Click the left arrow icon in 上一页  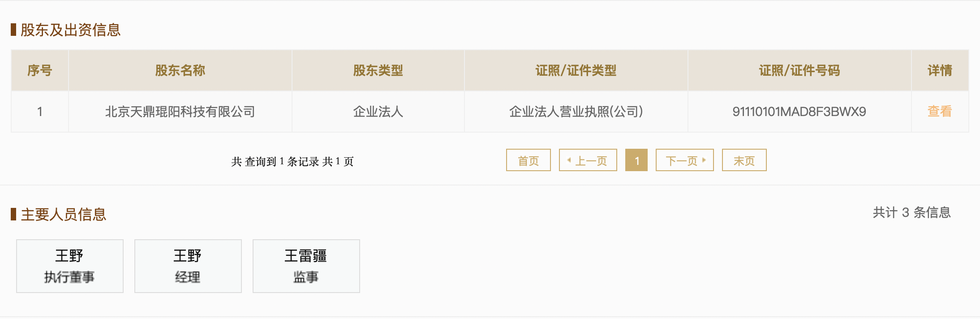pyautogui.click(x=569, y=160)
